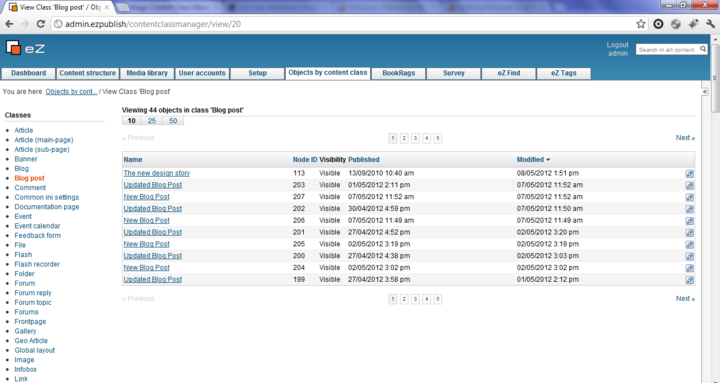
Task: Close the 'View Class Blog post' browser tab
Action: 107,7
